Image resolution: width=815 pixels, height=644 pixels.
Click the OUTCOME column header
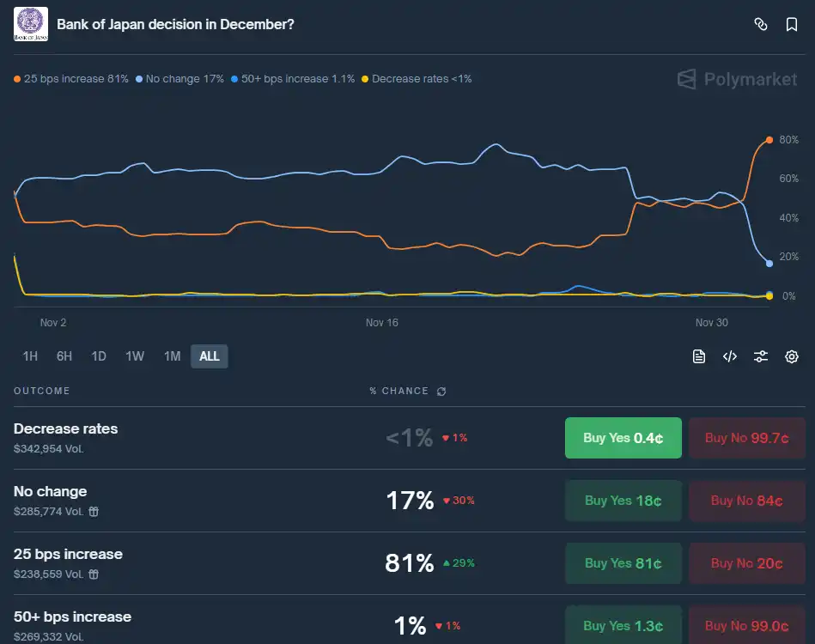(x=41, y=391)
